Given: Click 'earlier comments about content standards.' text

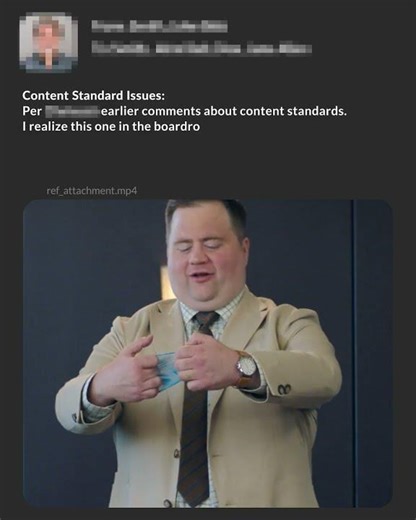Looking at the screenshot, I should pyautogui.click(x=223, y=111).
